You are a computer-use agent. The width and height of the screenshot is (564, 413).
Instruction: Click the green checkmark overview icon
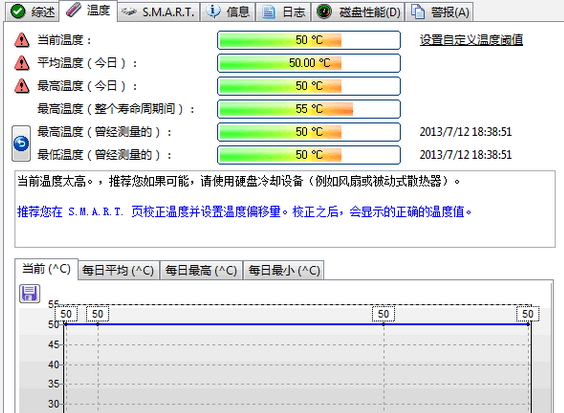18,12
